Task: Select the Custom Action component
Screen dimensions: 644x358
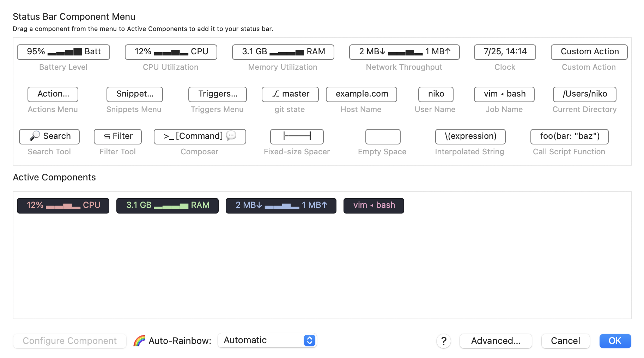Action: 589,52
